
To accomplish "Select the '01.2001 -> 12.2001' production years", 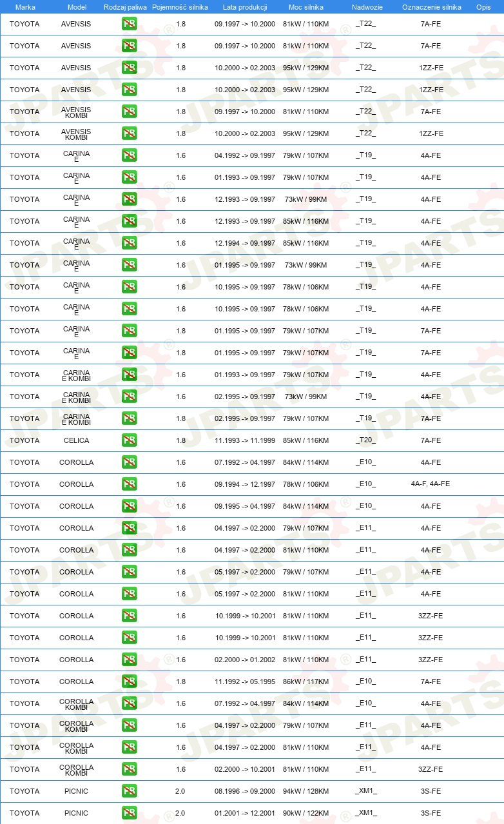I will (x=245, y=813).
